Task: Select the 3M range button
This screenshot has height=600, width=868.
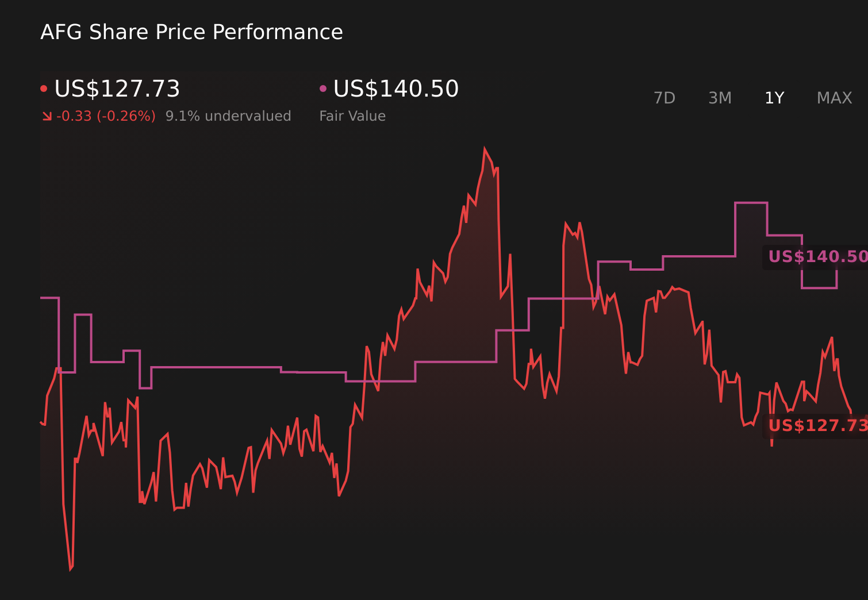Action: (x=719, y=98)
